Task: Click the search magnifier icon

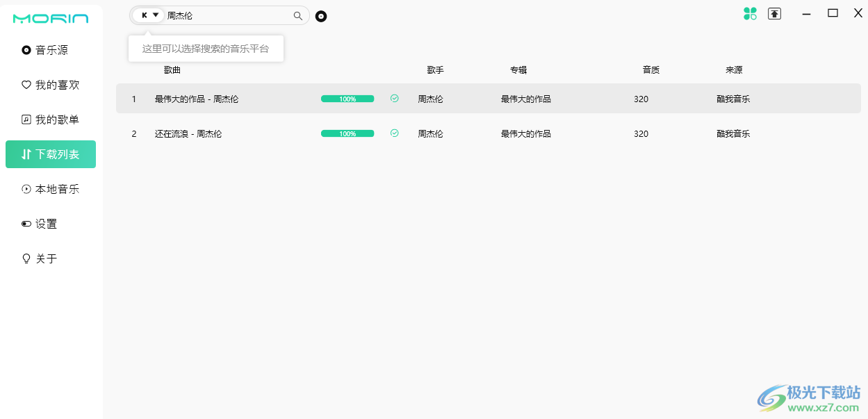Action: (x=298, y=15)
